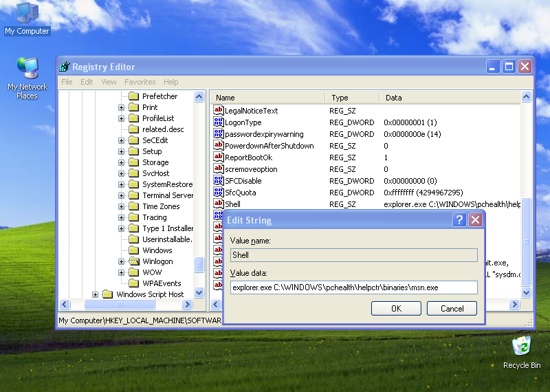Expand the SystemRestore key
This screenshot has width=550, height=392.
click(121, 184)
